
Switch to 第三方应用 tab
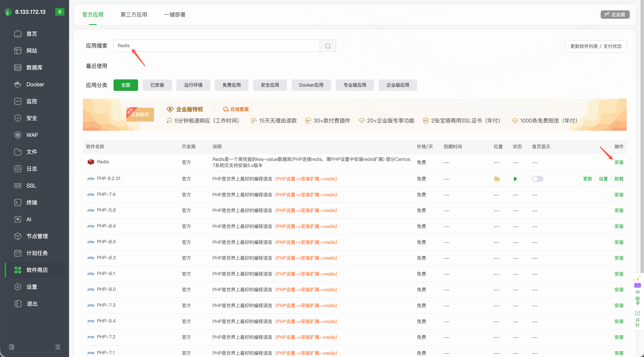(x=134, y=15)
